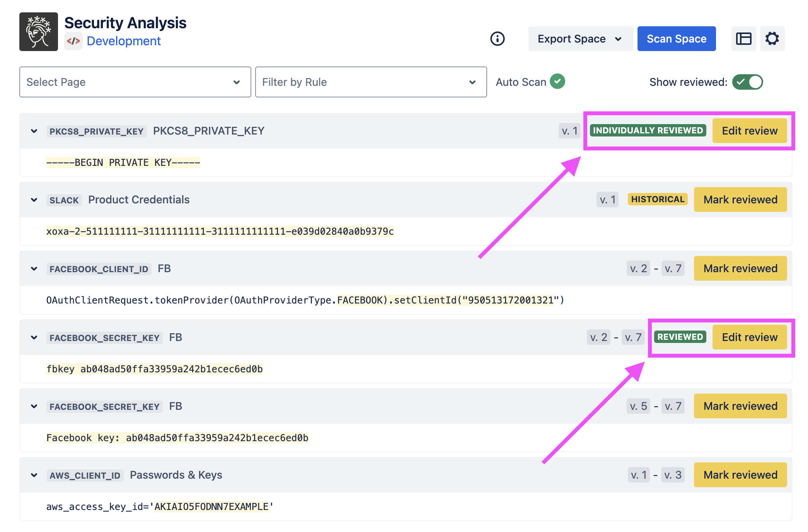Viewport: 808px width, 532px height.
Task: Edit review for the reviewed FACEBOOK_SECRET_KEY finding
Action: click(749, 337)
